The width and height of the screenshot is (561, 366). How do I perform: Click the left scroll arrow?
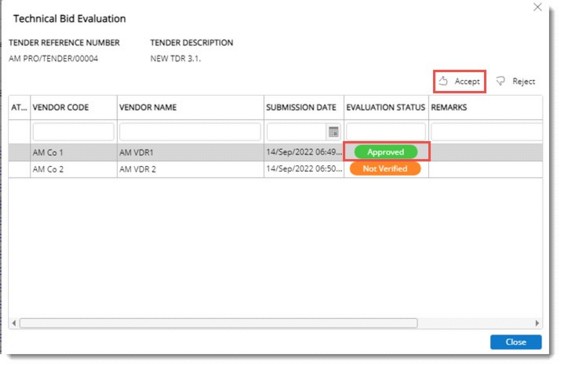(x=14, y=323)
